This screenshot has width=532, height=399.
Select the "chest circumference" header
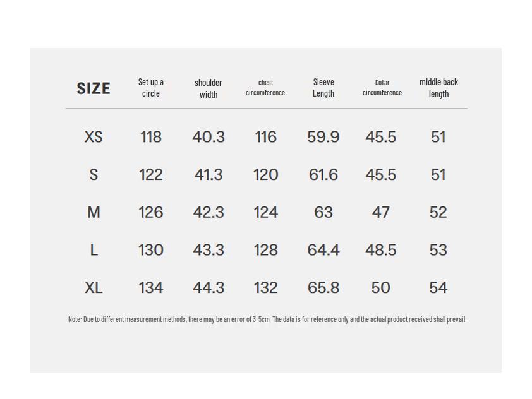[x=265, y=88]
